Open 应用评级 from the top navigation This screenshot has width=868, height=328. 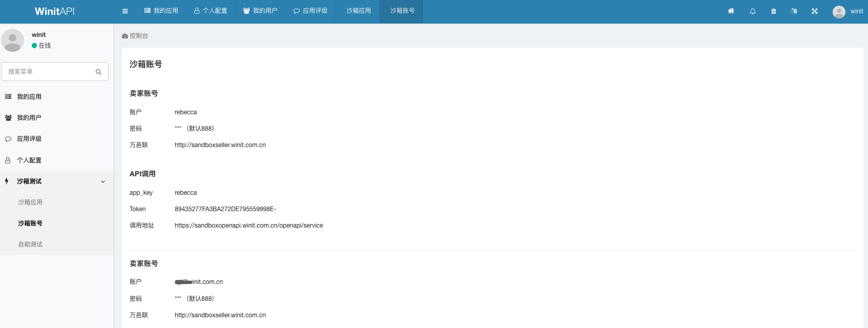tap(310, 11)
